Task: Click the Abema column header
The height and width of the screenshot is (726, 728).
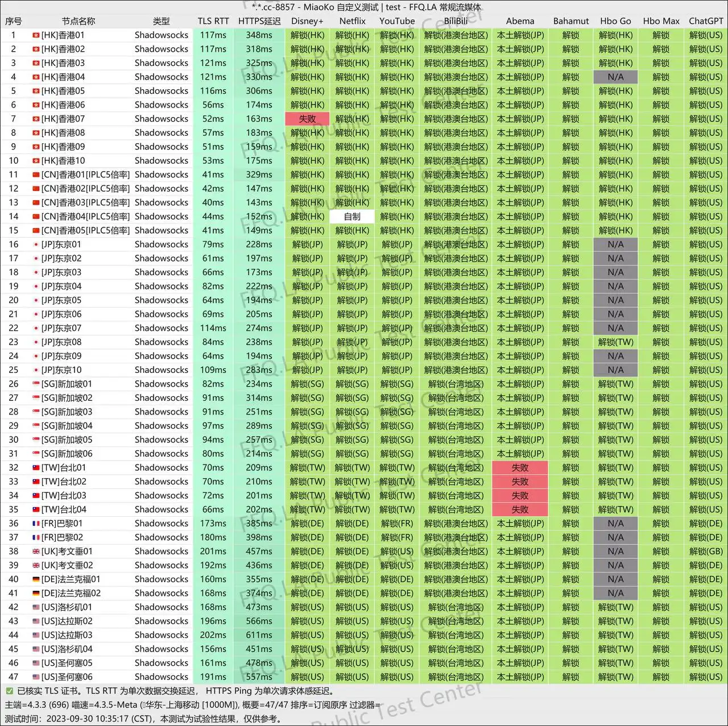Action: click(520, 21)
